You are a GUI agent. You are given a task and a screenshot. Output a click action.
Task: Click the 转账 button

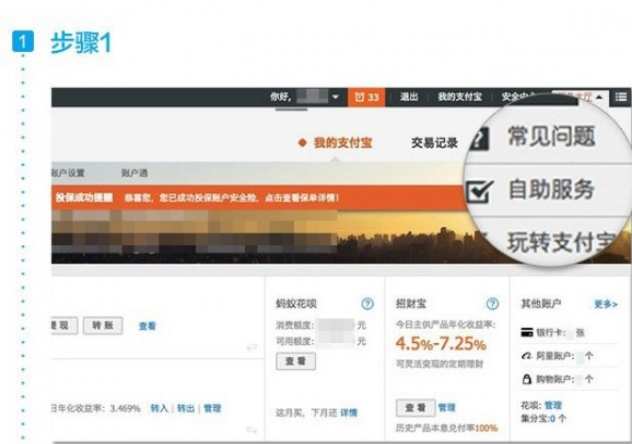tap(103, 326)
